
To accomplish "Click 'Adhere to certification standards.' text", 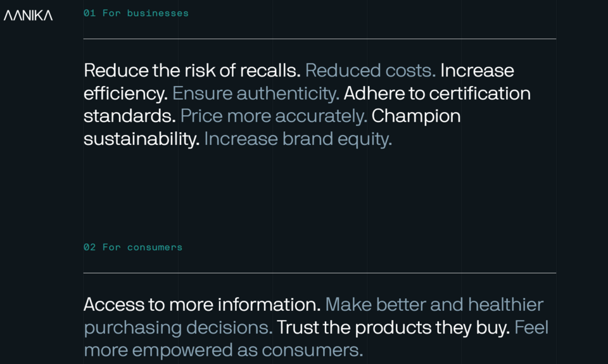I will pyautogui.click(x=437, y=94).
